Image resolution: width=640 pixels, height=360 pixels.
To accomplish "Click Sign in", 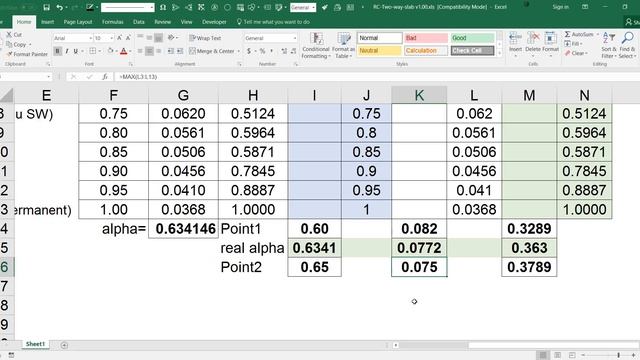I will pyautogui.click(x=560, y=7).
